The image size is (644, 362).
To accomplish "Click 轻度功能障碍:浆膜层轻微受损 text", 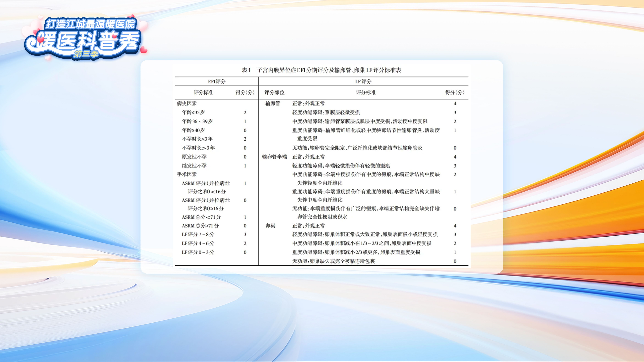I will 326,112.
